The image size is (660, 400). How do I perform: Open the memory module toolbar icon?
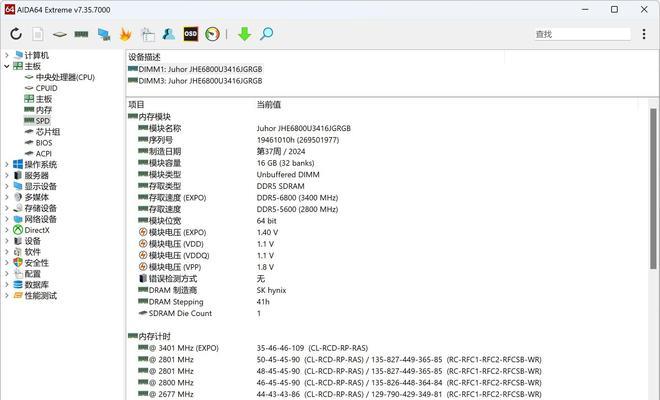(81, 34)
